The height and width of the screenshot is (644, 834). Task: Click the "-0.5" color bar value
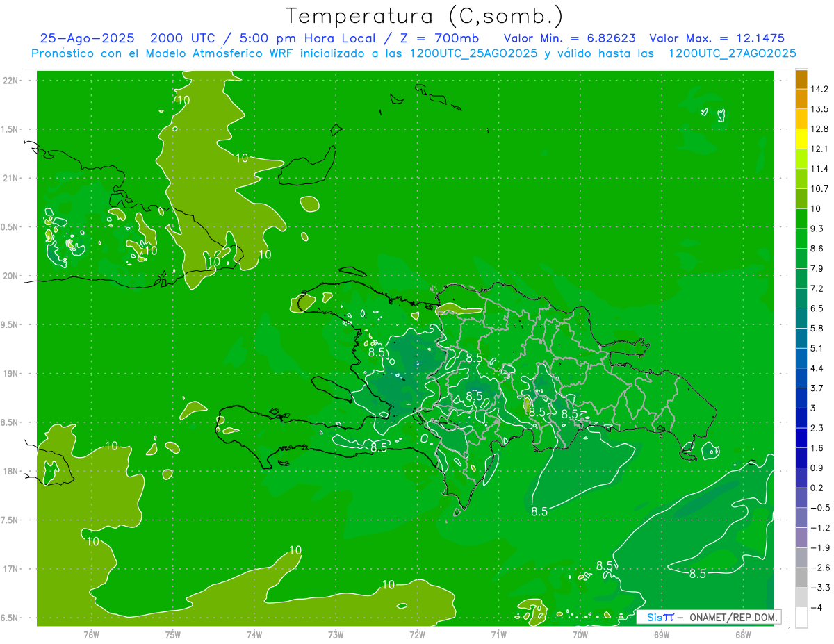coord(820,508)
